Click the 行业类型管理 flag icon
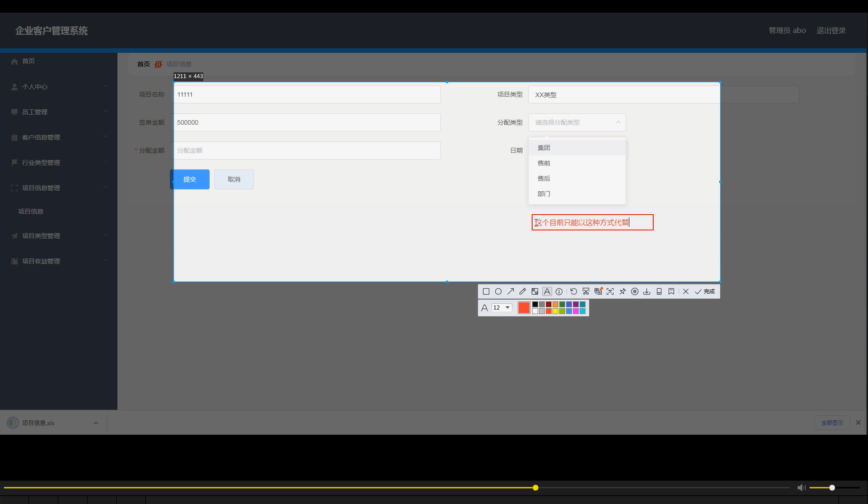Viewport: 868px width, 504px height. 14,163
